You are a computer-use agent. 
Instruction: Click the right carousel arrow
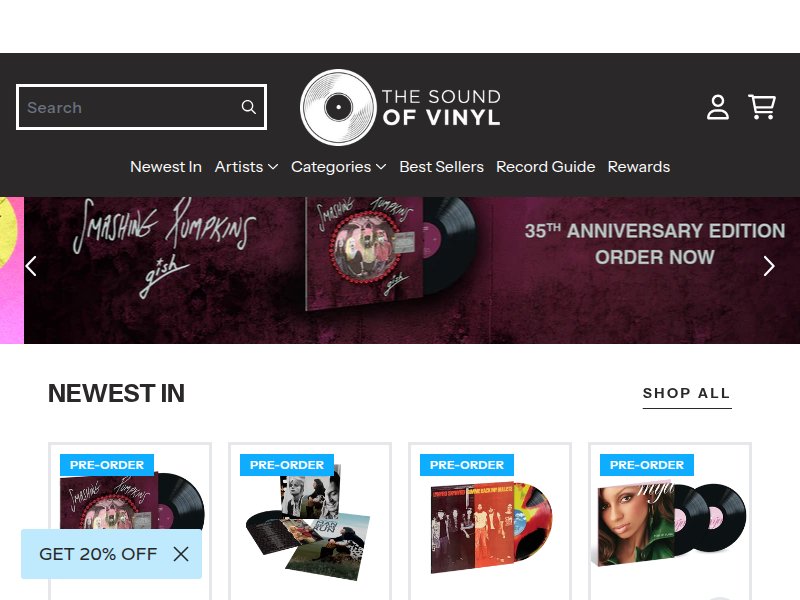click(x=769, y=267)
